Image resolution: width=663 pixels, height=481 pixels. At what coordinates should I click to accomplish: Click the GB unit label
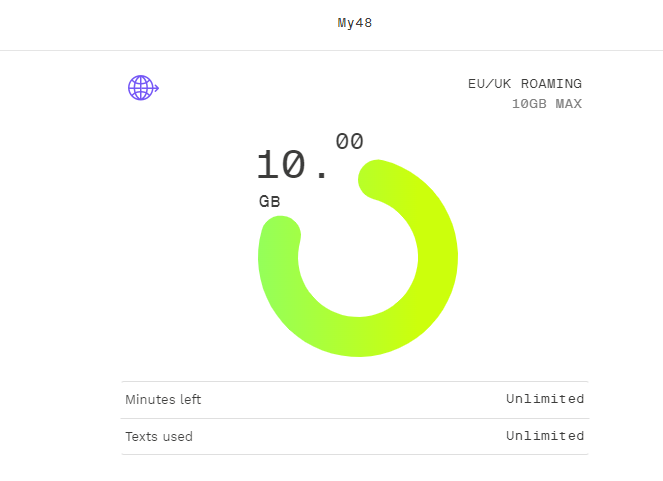point(269,201)
